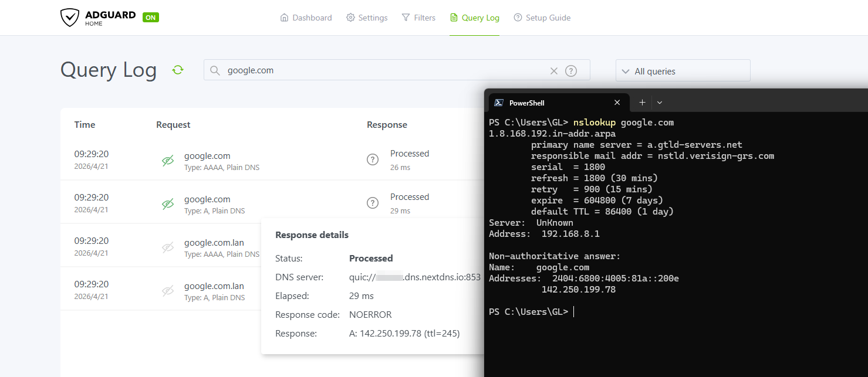Go to the Dashboard page

click(x=306, y=18)
